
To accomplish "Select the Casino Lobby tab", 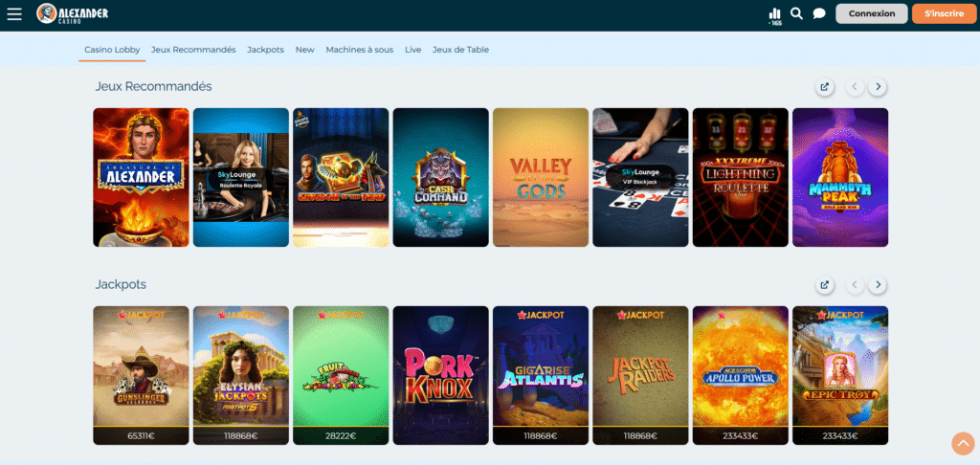I will [x=113, y=50].
